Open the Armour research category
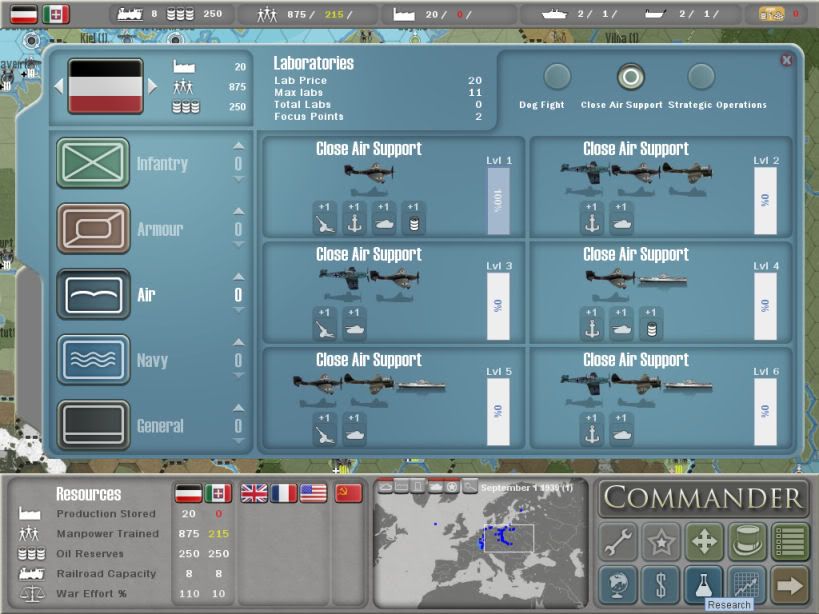The height and width of the screenshot is (614, 819). [x=93, y=229]
